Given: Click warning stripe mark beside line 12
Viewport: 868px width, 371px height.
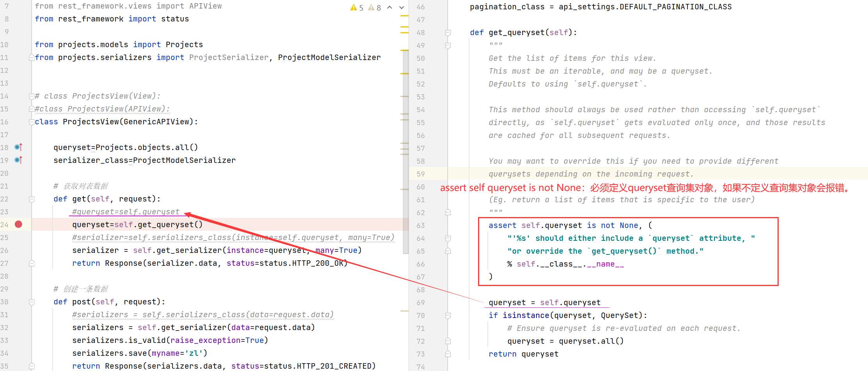Looking at the screenshot, I should tap(404, 73).
